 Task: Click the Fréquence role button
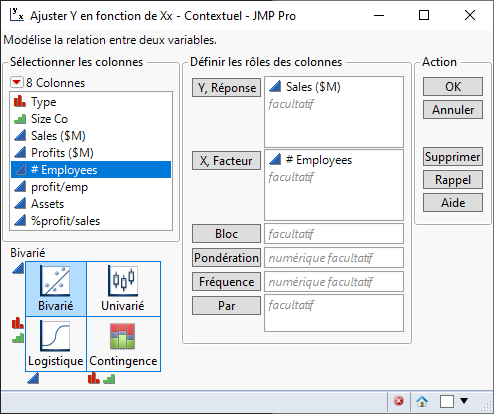point(226,282)
